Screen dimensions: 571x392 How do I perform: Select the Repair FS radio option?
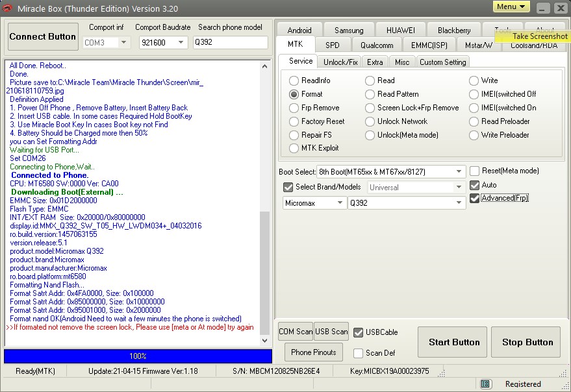click(294, 135)
